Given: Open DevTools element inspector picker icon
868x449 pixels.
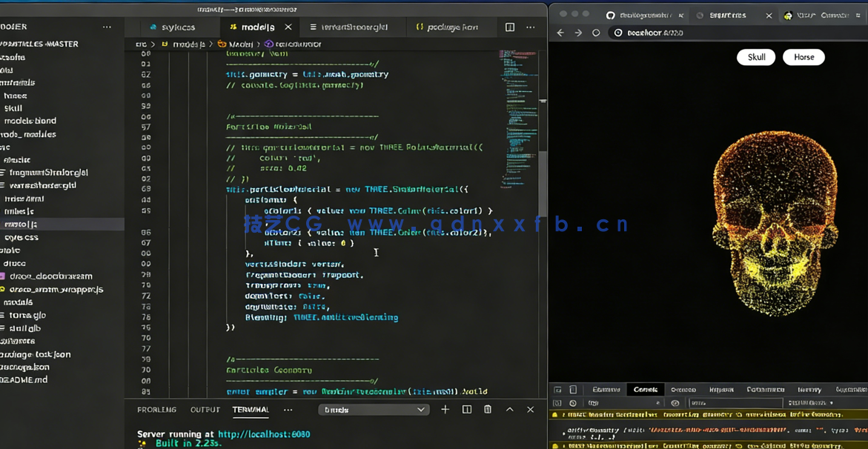Looking at the screenshot, I should coord(557,390).
